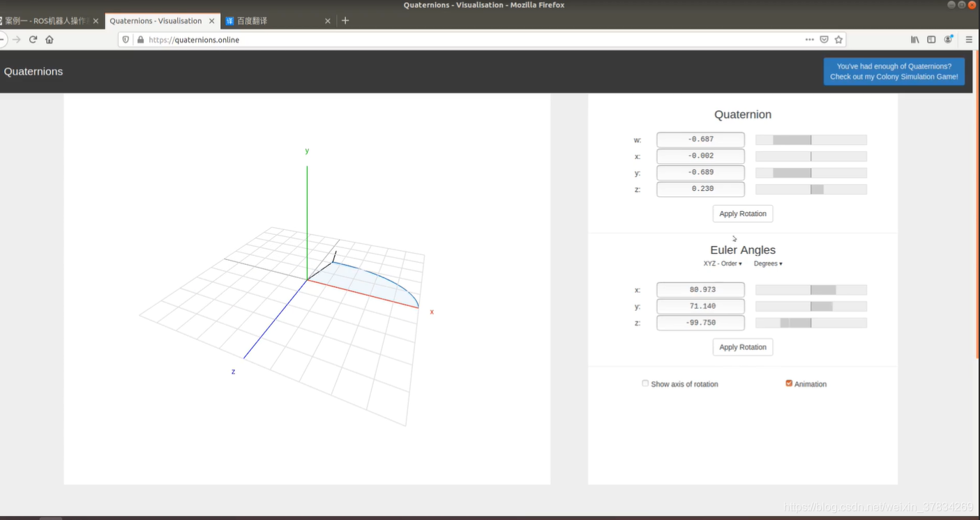Image resolution: width=980 pixels, height=520 pixels.
Task: Click the Quaternion section heading
Action: pyautogui.click(x=743, y=114)
